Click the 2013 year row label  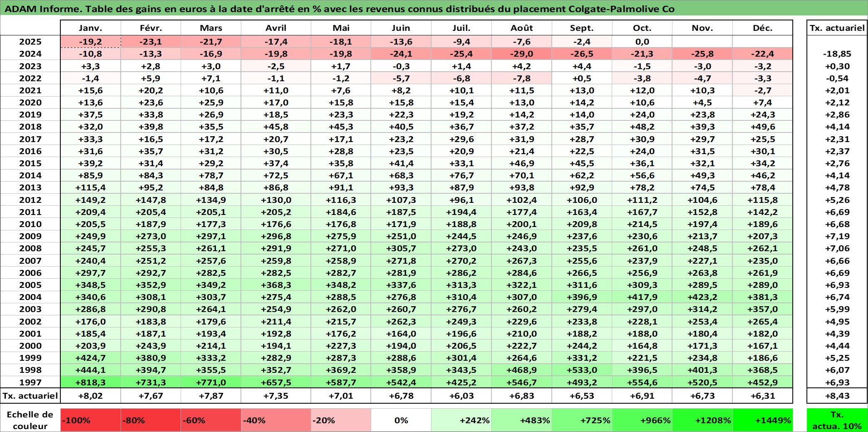click(x=30, y=187)
